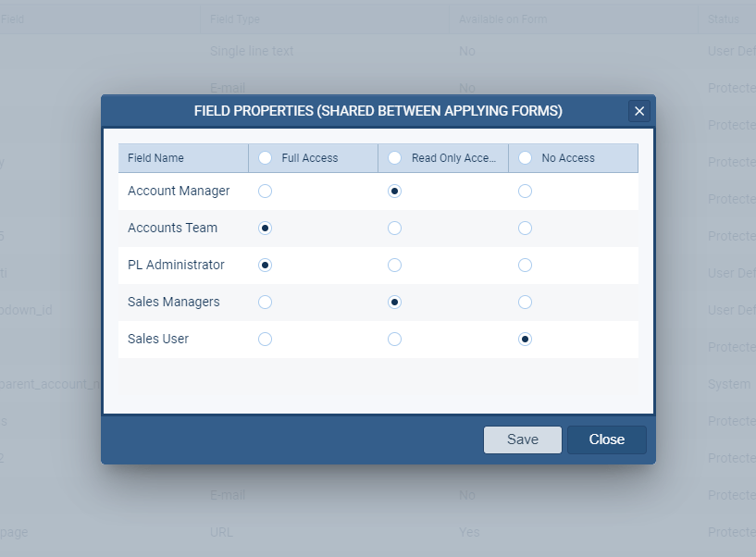Give Sales User Full Access
The height and width of the screenshot is (557, 756).
pos(266,339)
